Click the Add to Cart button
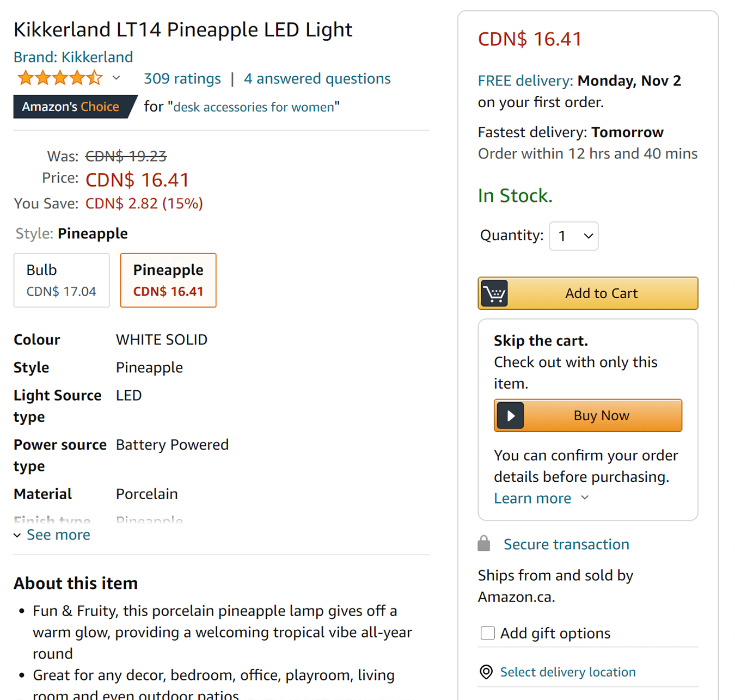 588,293
